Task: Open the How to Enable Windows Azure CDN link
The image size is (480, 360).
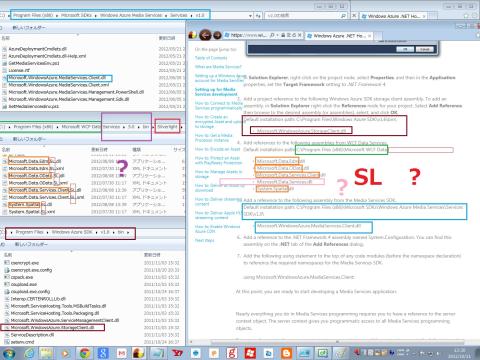Action: (x=217, y=229)
